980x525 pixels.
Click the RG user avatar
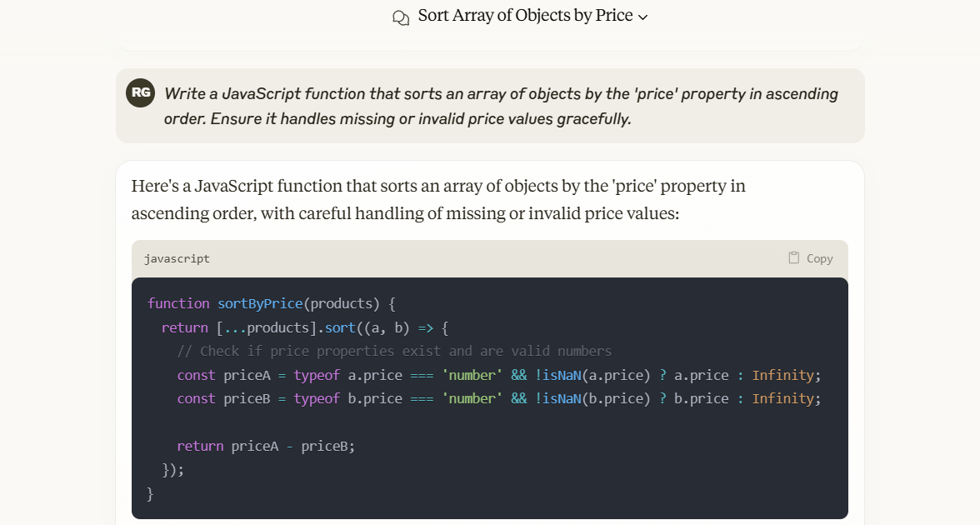[141, 92]
